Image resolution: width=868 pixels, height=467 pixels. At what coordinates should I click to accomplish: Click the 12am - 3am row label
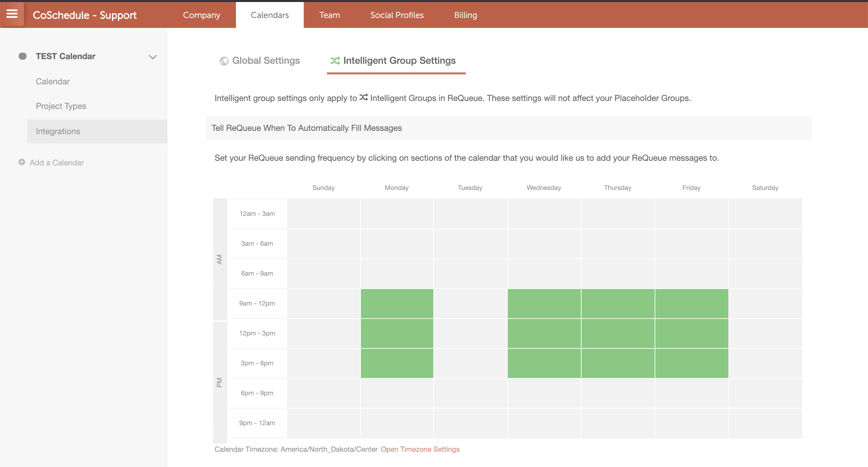[x=257, y=214]
